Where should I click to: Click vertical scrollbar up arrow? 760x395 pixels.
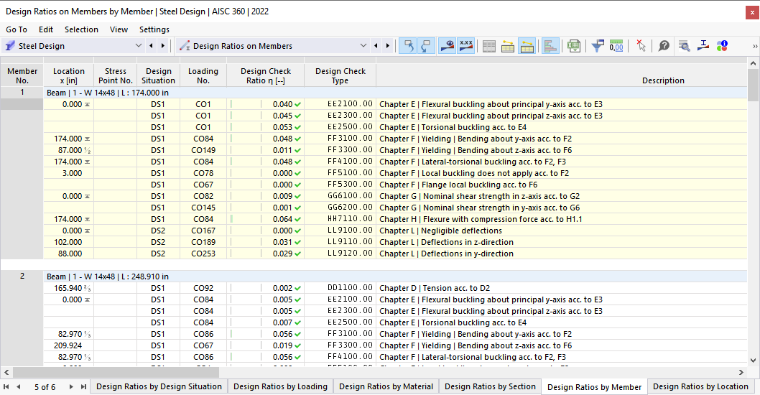tap(753, 63)
